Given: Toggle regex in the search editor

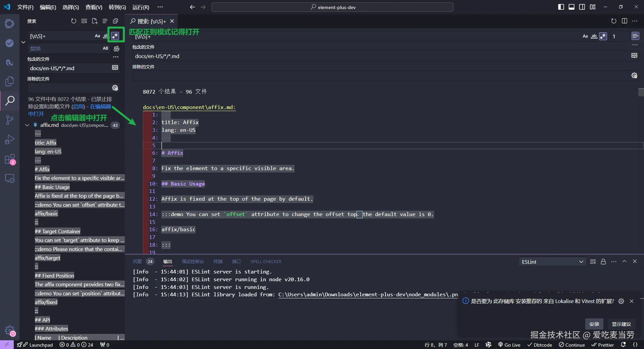Looking at the screenshot, I should 603,36.
